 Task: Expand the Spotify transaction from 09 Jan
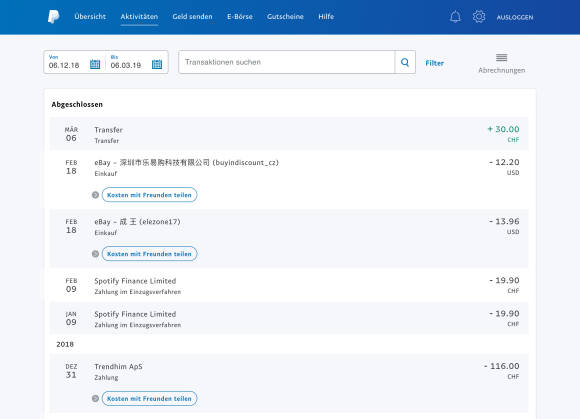pos(289,318)
